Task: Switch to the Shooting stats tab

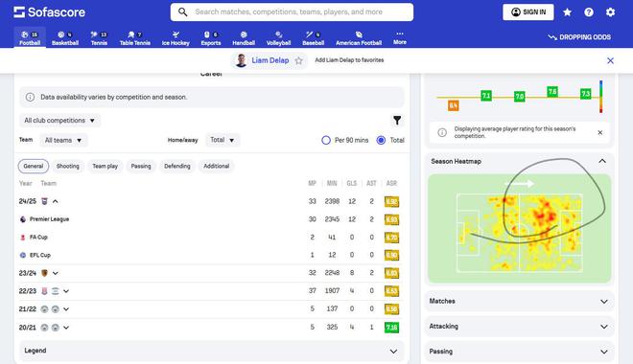Action: click(68, 166)
